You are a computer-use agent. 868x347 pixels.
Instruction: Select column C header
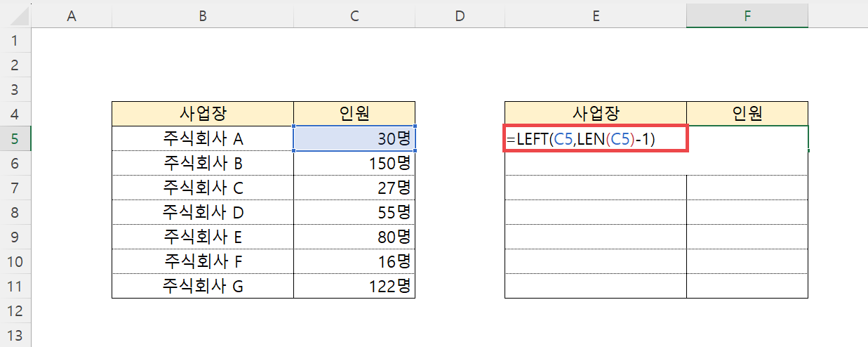pos(354,15)
